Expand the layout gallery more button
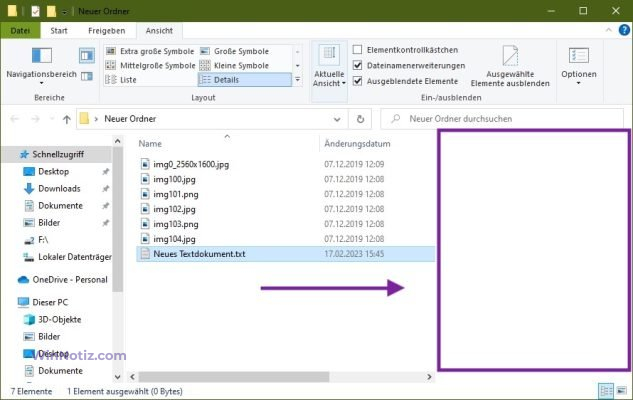The width and height of the screenshot is (633, 400). (x=298, y=80)
